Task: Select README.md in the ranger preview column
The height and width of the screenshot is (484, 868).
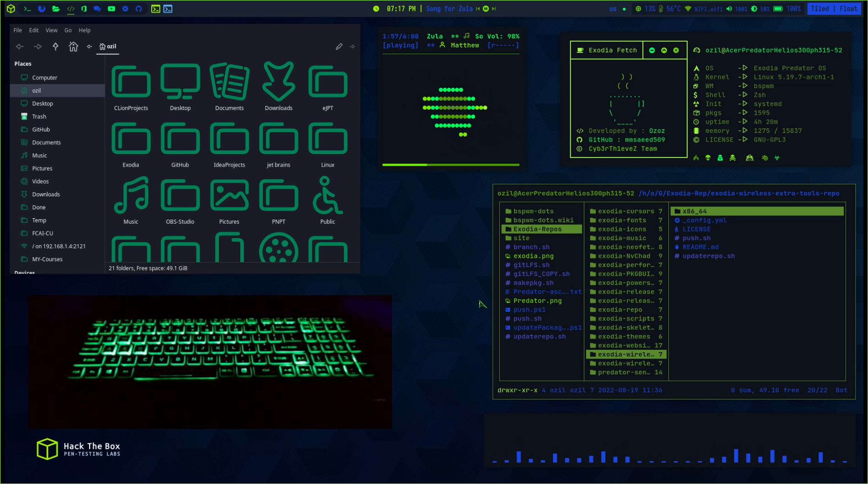Action: (x=700, y=247)
